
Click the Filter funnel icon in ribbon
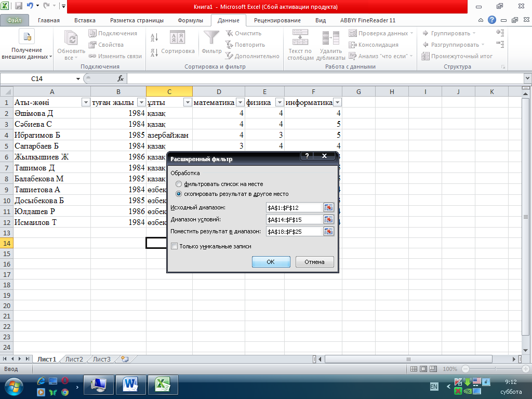[x=211, y=38]
